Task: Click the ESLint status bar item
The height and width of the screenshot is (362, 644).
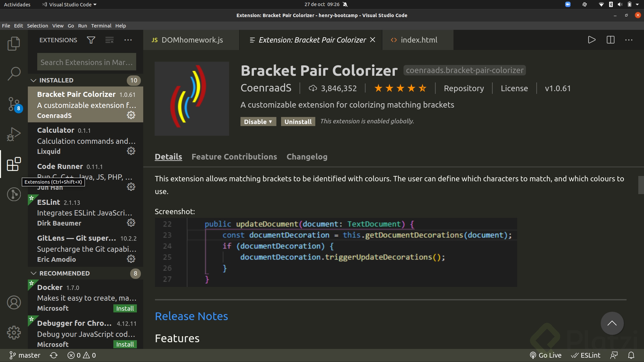Action: (586, 355)
